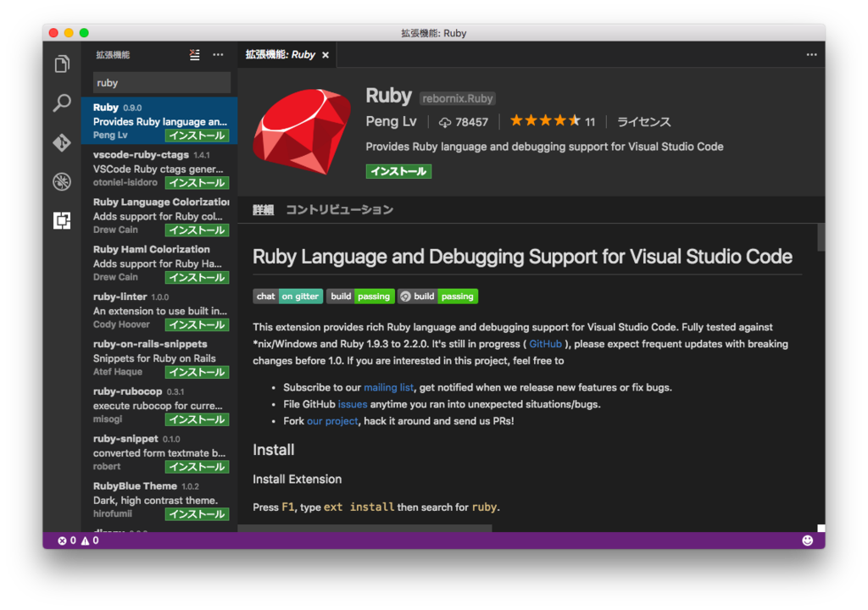Open the Explorer view icon
The height and width of the screenshot is (610, 868).
[62, 64]
